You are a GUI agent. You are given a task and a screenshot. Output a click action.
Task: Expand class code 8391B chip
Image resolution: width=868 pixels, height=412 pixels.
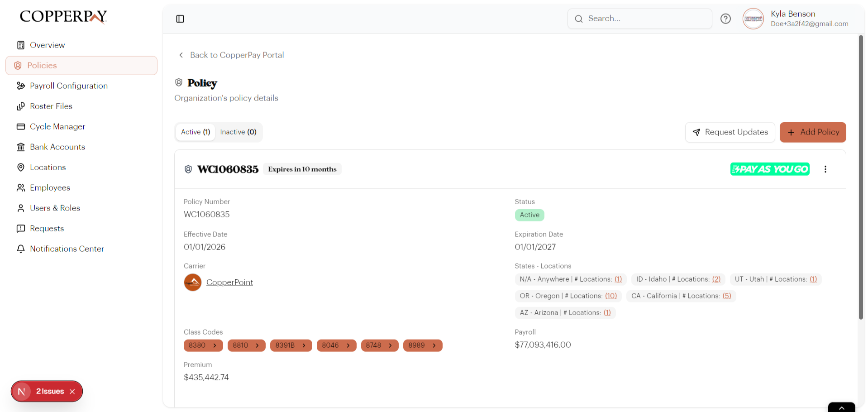tap(291, 345)
